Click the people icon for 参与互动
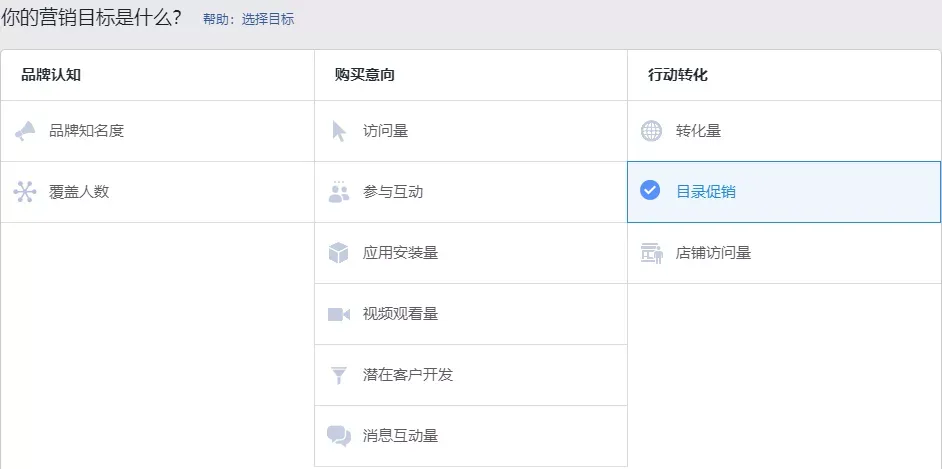 pos(339,192)
